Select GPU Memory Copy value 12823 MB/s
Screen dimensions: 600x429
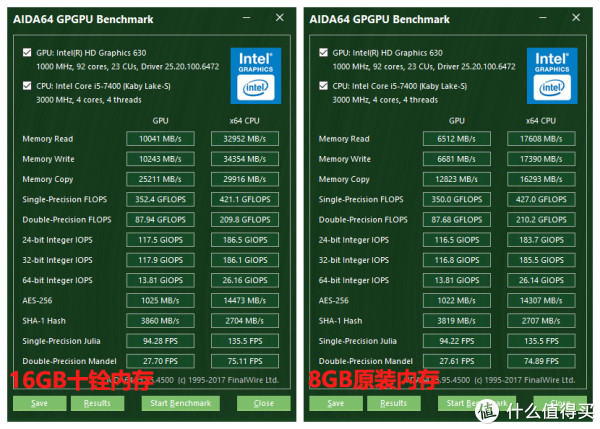(457, 179)
